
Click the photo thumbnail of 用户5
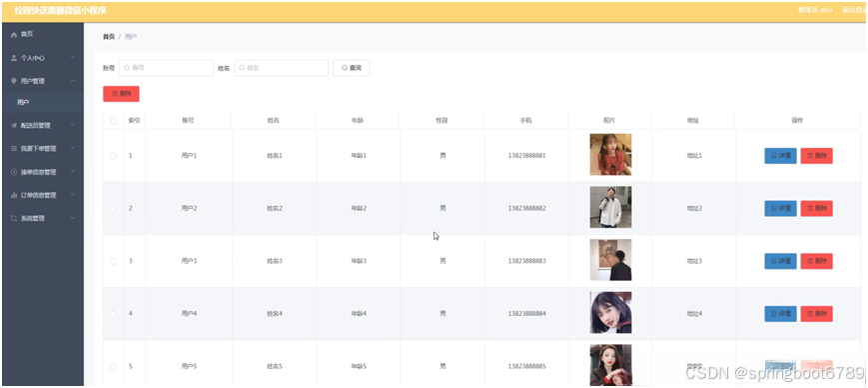pyautogui.click(x=610, y=365)
